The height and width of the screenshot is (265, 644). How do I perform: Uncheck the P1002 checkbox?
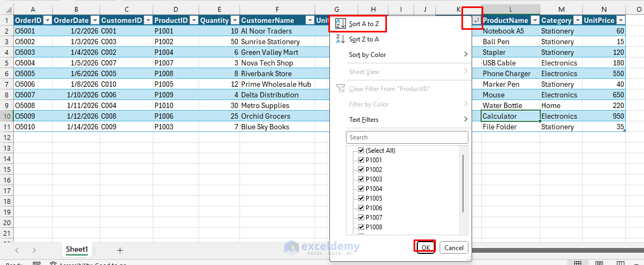[361, 170]
